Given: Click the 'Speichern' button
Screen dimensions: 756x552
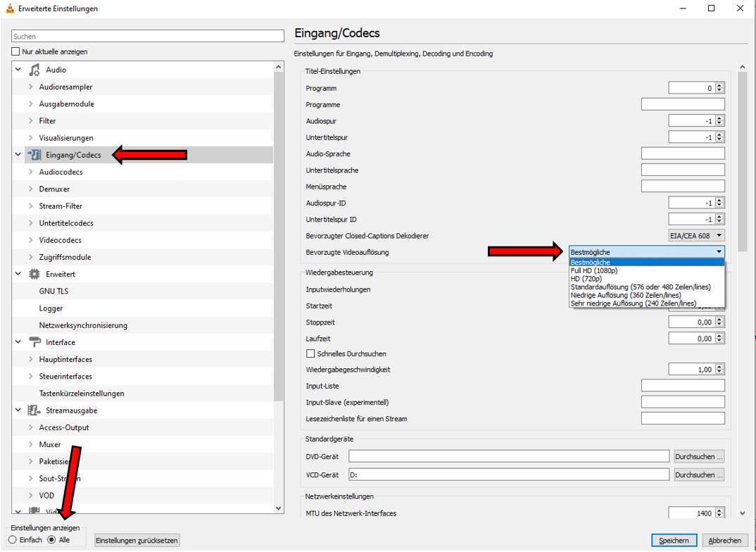Looking at the screenshot, I should coord(674,540).
